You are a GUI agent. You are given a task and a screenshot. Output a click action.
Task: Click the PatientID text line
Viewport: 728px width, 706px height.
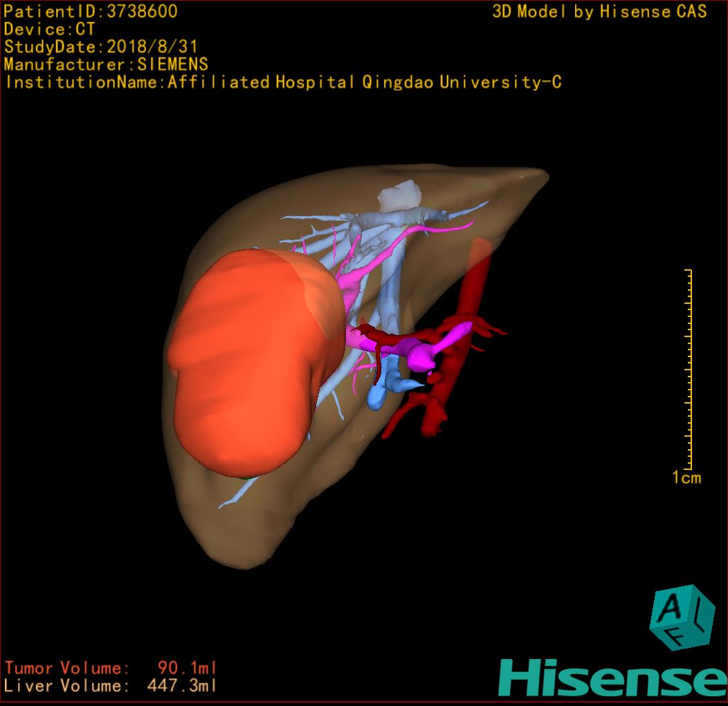(x=91, y=11)
